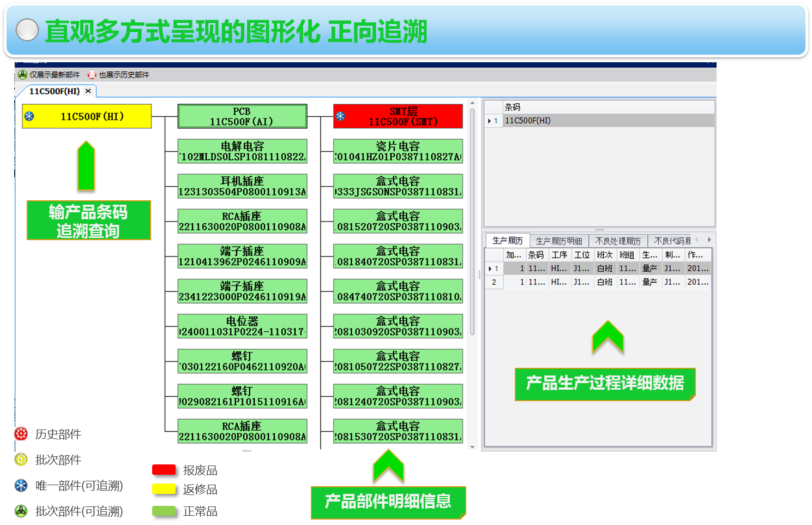Click the 批次部件 legend icon
The height and width of the screenshot is (525, 812).
point(21,460)
